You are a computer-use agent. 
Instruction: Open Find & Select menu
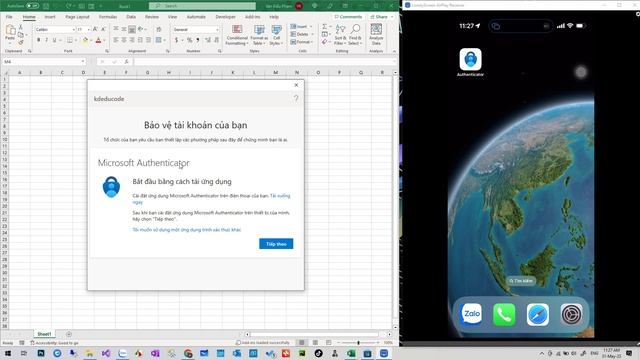(x=355, y=35)
